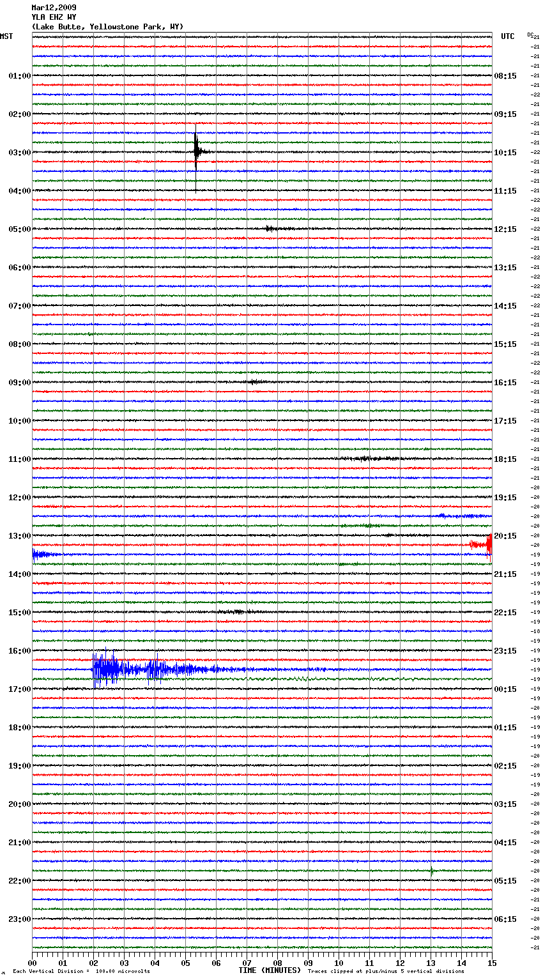Image resolution: width=543 pixels, height=980 pixels.
Task: Click minute 15 on the bottom axis
Action: pos(492,963)
